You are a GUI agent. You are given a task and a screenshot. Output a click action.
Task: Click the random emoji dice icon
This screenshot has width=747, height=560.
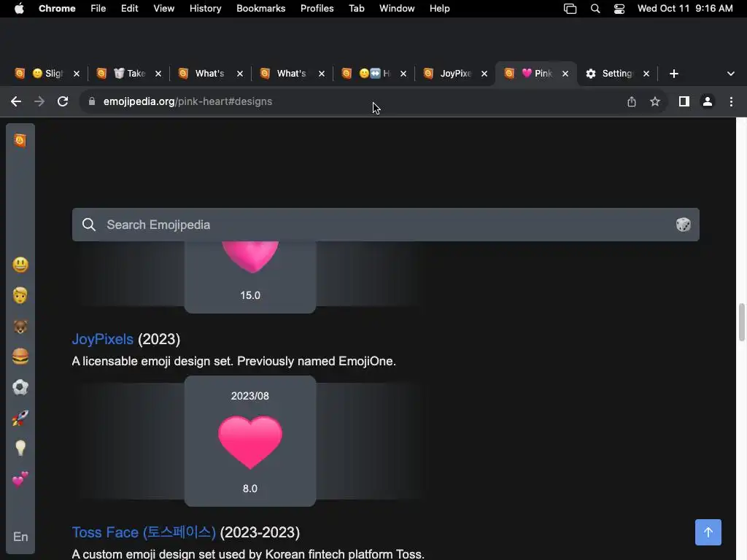point(683,225)
